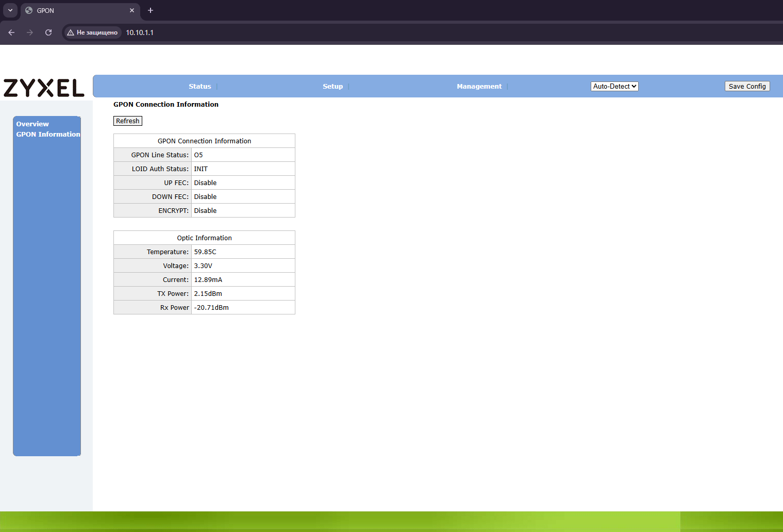Click the Refresh button
Viewport: 783px width, 532px height.
pos(128,121)
